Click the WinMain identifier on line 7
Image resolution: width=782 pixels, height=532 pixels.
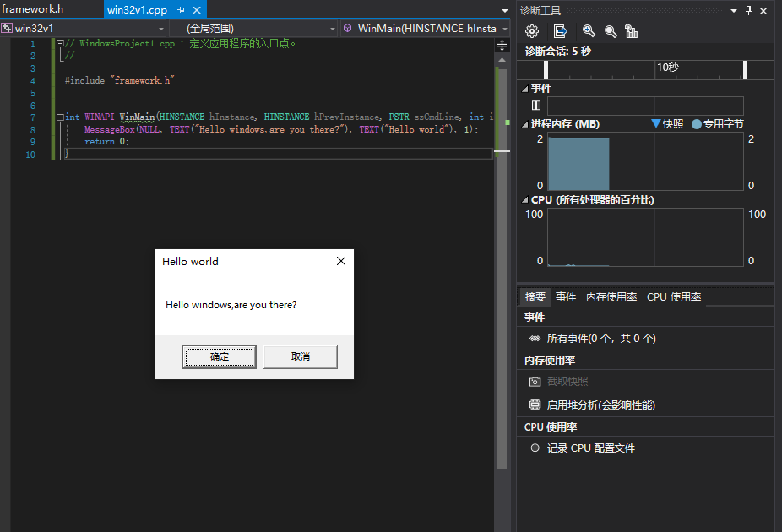coord(137,117)
